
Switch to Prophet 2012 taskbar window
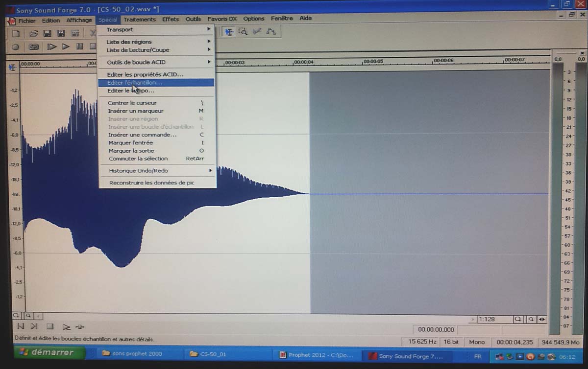click(x=318, y=355)
